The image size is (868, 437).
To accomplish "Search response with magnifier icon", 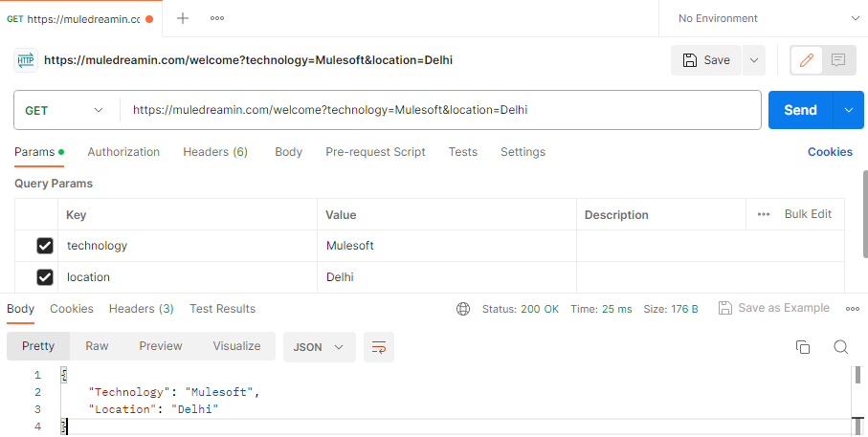I will (x=840, y=347).
